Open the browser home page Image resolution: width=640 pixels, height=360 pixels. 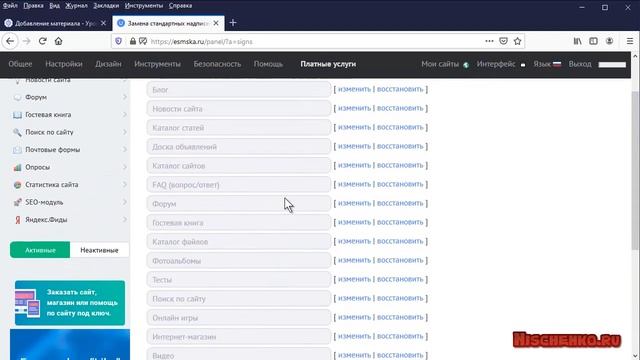pyautogui.click(x=58, y=41)
